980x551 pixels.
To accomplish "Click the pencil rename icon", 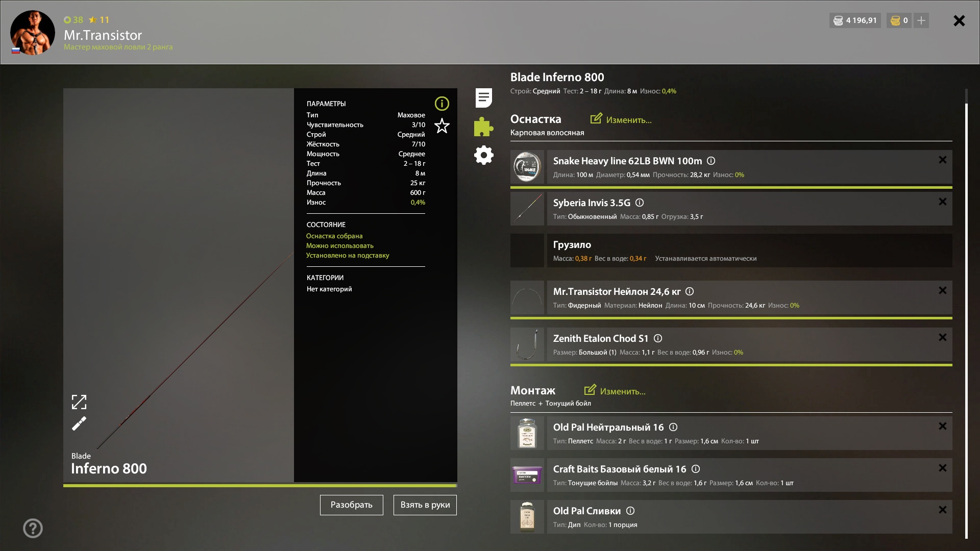I will (x=79, y=423).
